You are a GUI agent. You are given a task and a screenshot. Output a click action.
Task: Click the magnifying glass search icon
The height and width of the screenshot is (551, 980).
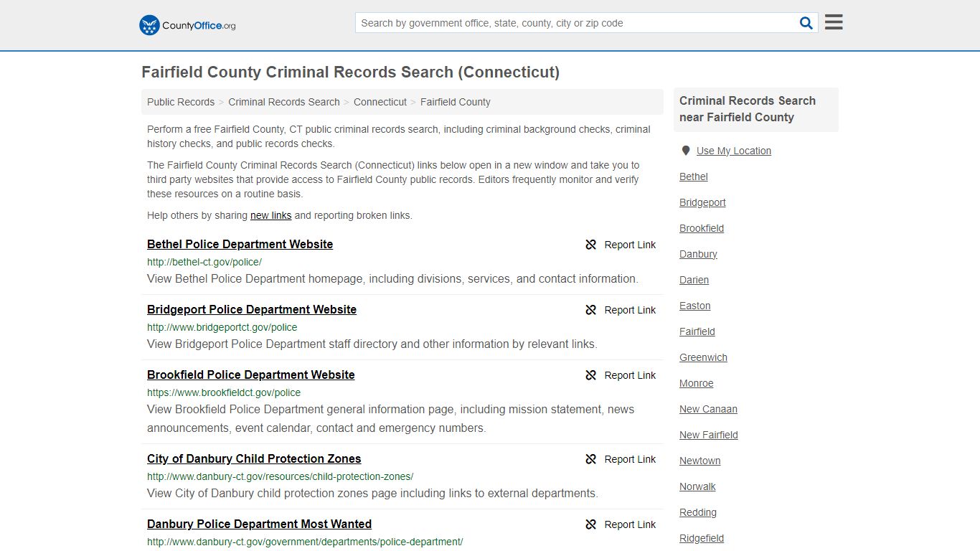pyautogui.click(x=806, y=23)
